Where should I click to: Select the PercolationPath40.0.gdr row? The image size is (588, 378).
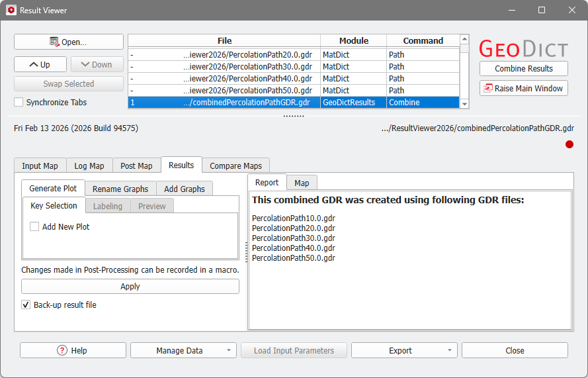tap(294, 79)
